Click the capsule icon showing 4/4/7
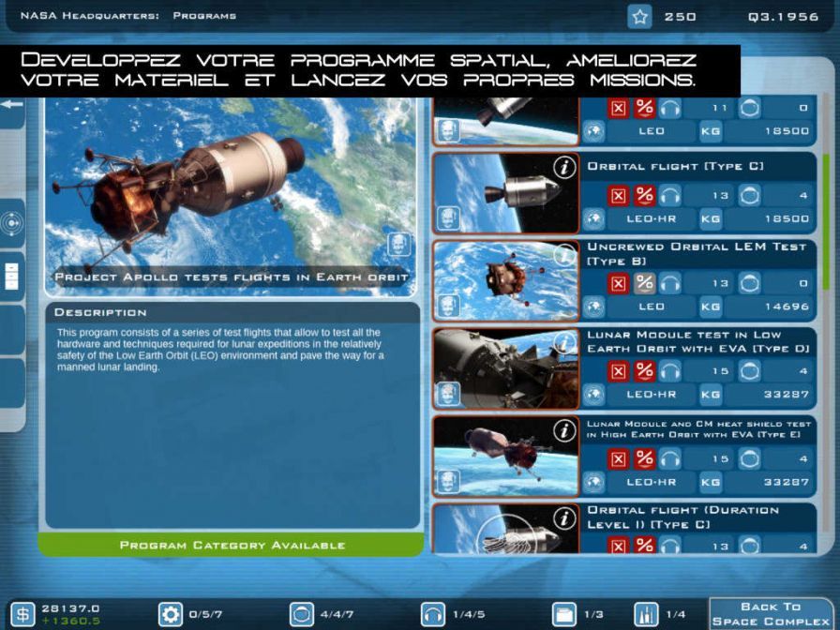The height and width of the screenshot is (630, 840). coord(301,613)
